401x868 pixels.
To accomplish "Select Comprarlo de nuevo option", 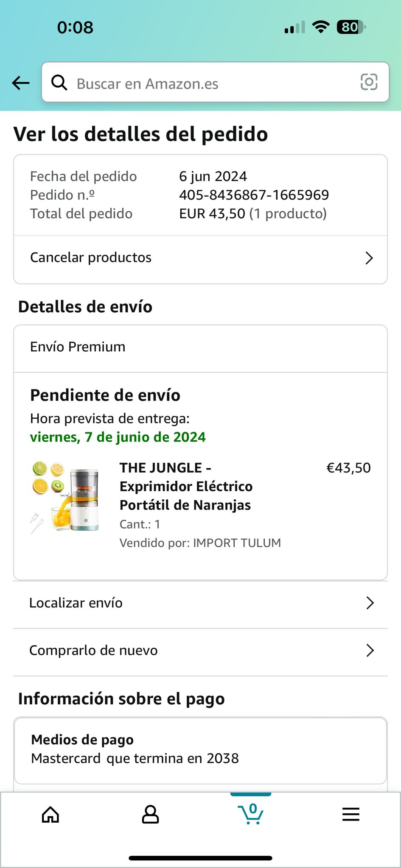I will click(x=200, y=651).
